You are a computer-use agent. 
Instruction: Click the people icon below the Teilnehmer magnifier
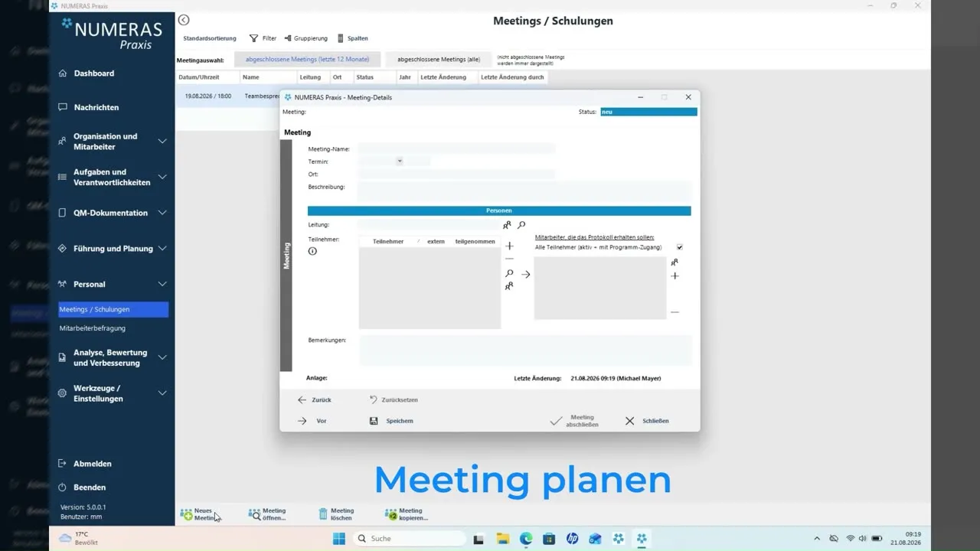pyautogui.click(x=508, y=286)
